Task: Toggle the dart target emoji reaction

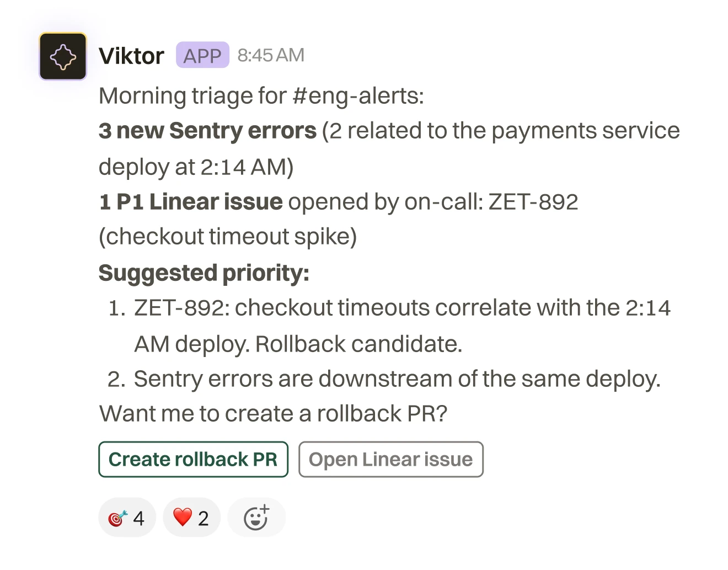Action: tap(127, 518)
